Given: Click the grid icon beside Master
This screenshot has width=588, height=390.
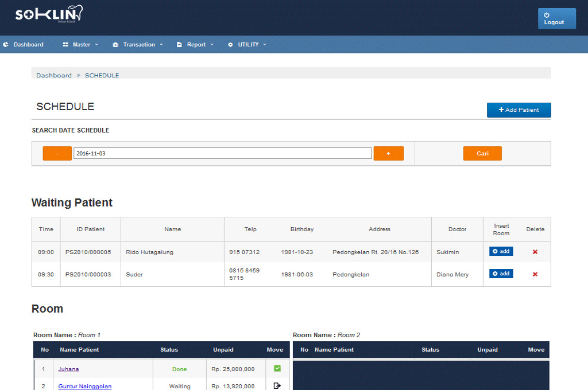Looking at the screenshot, I should (65, 45).
